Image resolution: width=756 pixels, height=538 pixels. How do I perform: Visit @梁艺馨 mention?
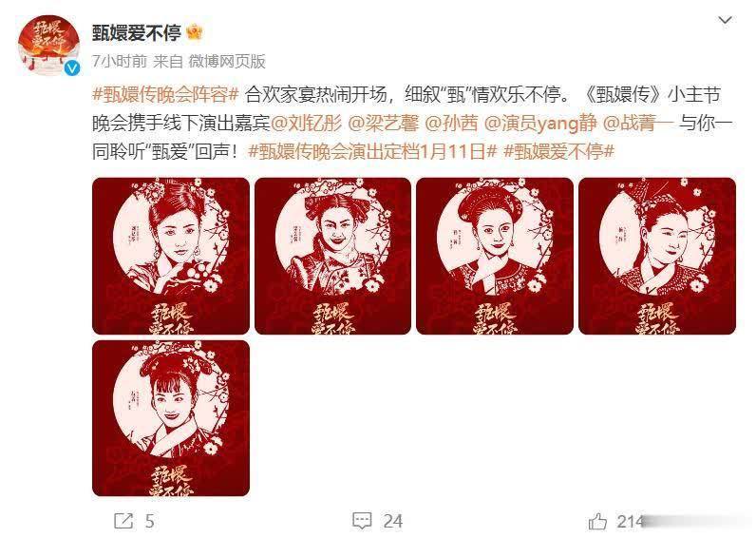coord(384,124)
